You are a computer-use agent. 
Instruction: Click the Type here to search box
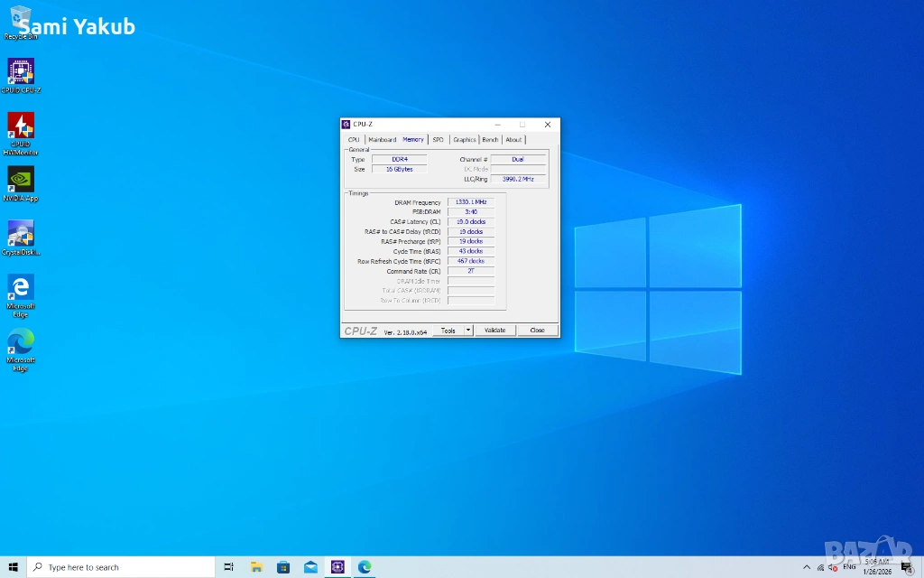122,567
